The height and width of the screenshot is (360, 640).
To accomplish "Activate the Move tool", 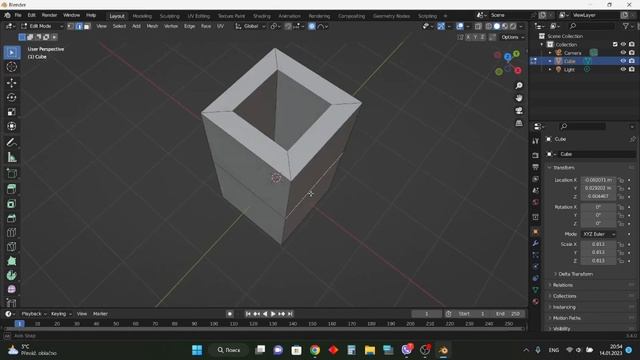I will click(x=11, y=83).
